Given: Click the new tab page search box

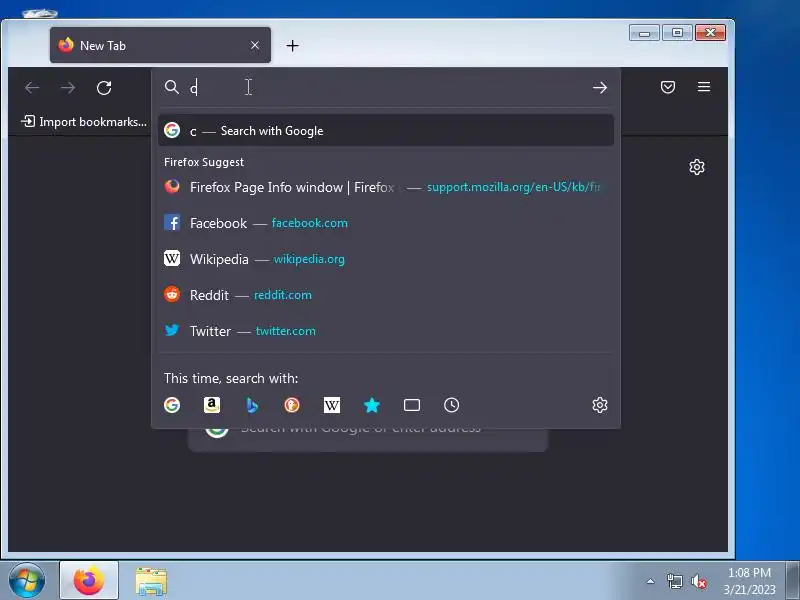Looking at the screenshot, I should [x=368, y=440].
